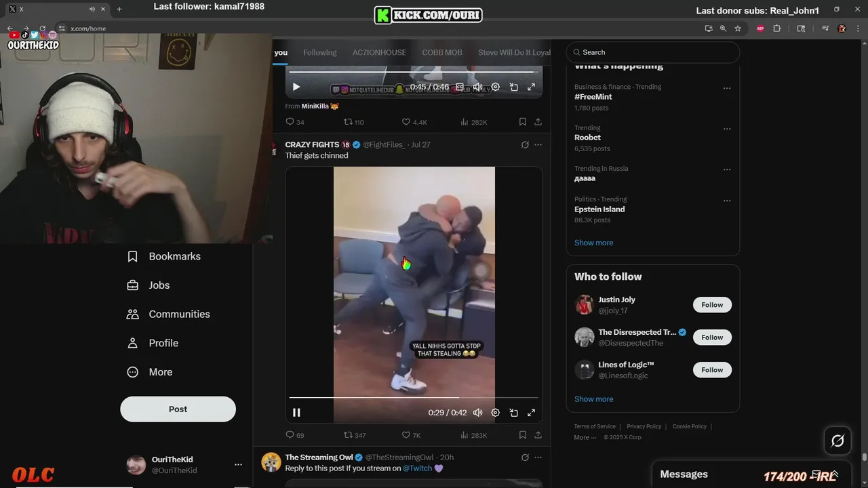Viewport: 868px width, 488px height.
Task: Open more options for #FreeMint trend
Action: pyautogui.click(x=727, y=88)
